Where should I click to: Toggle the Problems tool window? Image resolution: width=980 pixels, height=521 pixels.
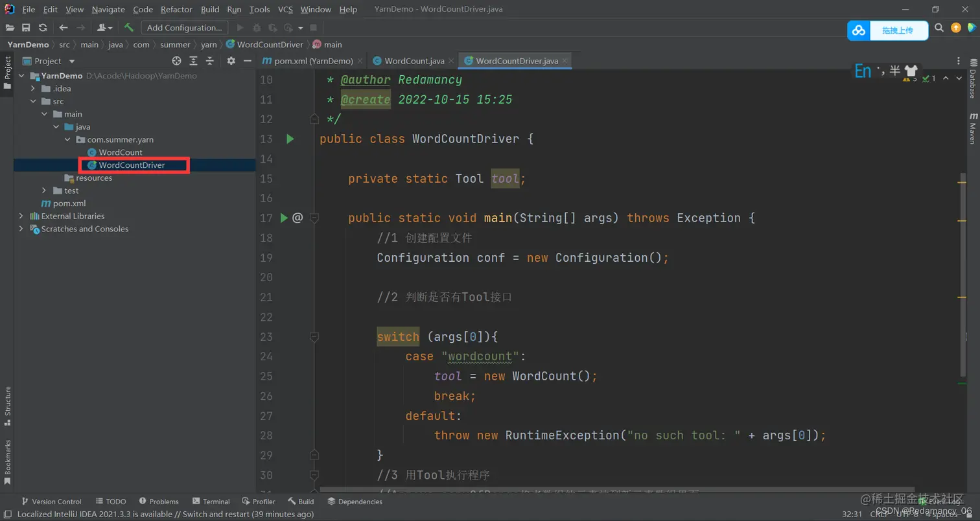158,502
